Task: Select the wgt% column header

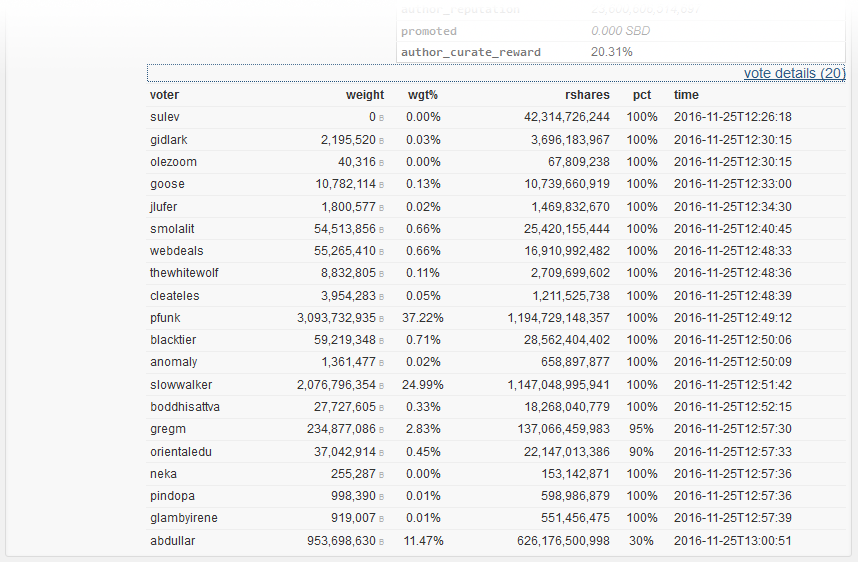Action: 422,95
